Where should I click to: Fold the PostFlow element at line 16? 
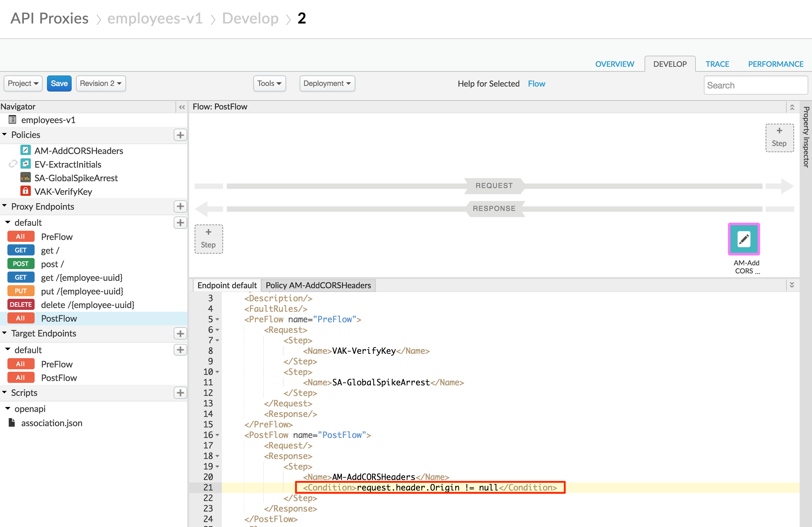[217, 435]
